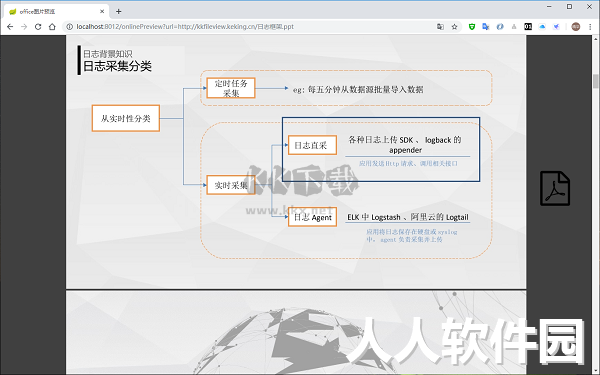The image size is (600, 375).
Task: Click the 日志 Agent box
Action: (x=312, y=217)
